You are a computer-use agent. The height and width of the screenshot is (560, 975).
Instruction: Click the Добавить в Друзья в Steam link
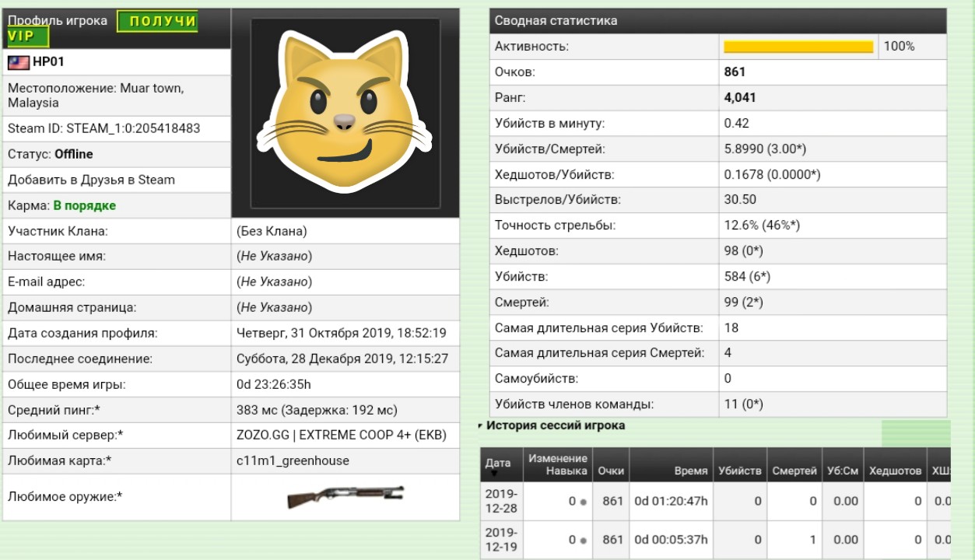91,180
